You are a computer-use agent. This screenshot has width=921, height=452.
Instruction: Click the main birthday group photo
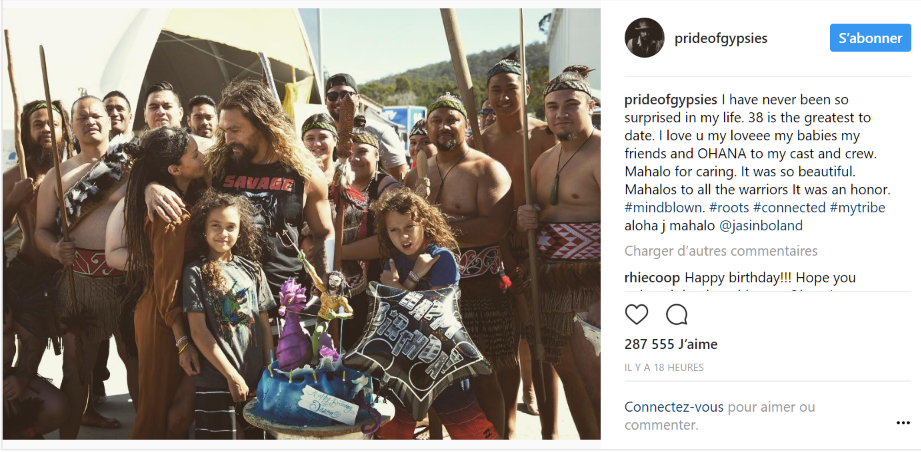click(x=301, y=224)
